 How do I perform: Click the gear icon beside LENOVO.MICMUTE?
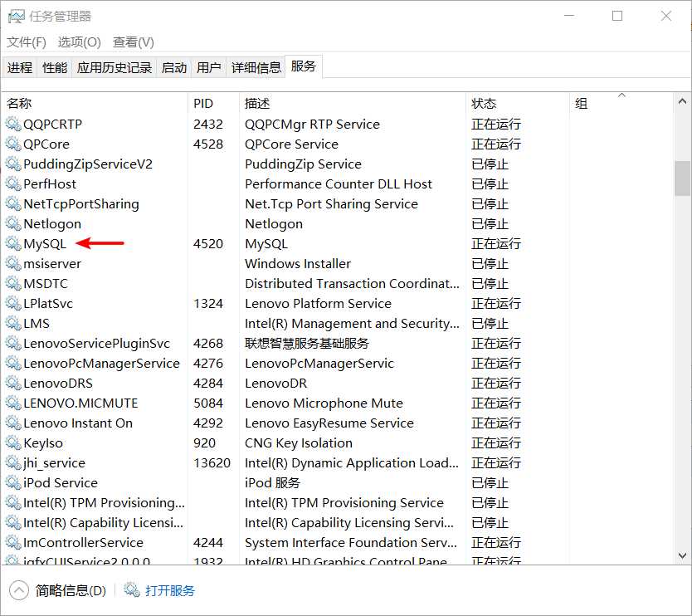pyautogui.click(x=13, y=403)
